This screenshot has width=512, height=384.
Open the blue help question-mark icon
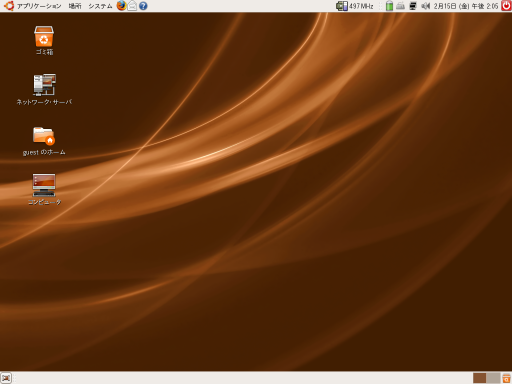143,6
